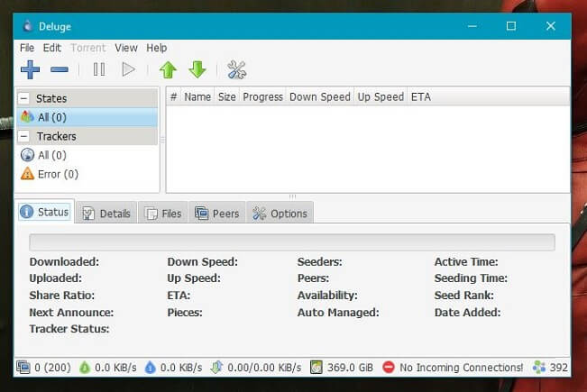This screenshot has width=587, height=392.
Task: Switch to the Peers tab
Action: click(x=217, y=214)
